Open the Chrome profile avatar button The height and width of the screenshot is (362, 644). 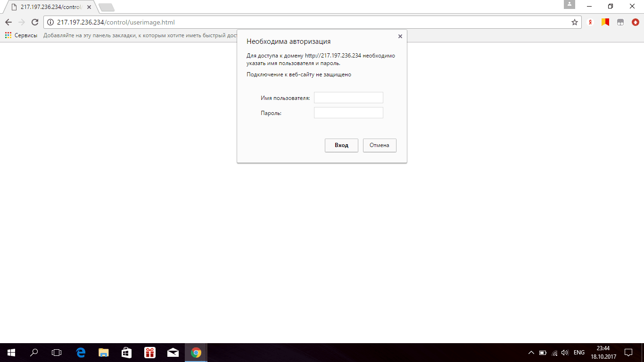click(570, 5)
